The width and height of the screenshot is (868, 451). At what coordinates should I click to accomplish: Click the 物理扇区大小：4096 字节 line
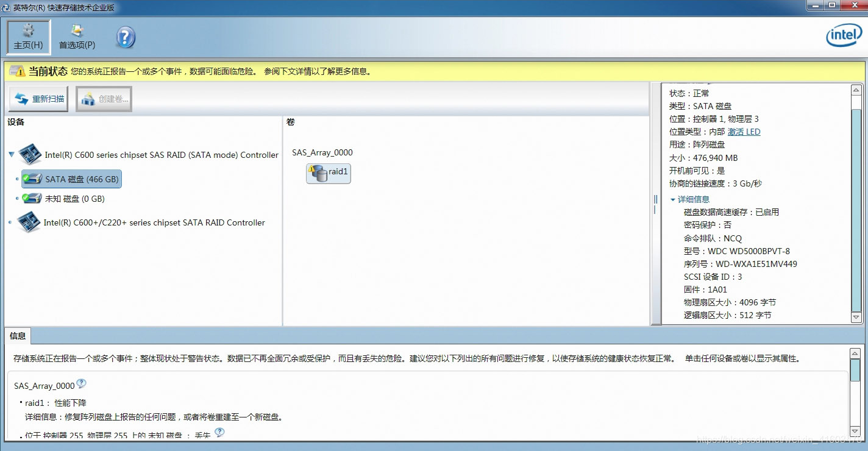[730, 302]
